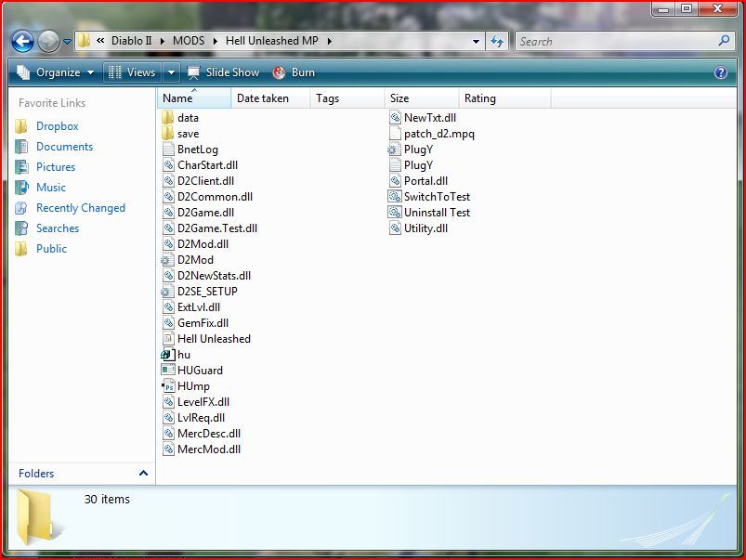Open the recent pages dropdown beside Forward arrow
Screen dimensions: 746x560
point(67,42)
